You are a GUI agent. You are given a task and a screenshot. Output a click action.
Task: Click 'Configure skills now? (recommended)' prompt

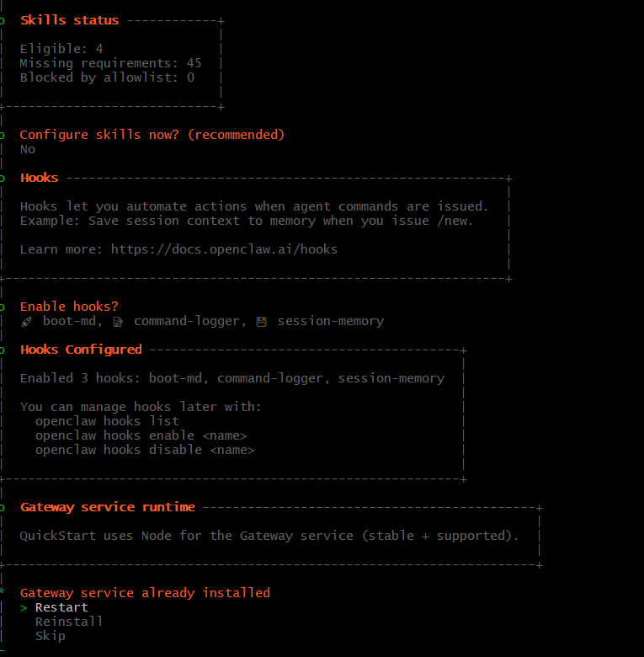(x=152, y=135)
